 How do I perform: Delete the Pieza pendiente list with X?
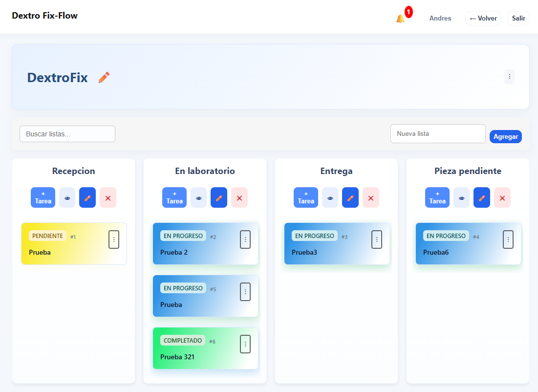502,198
